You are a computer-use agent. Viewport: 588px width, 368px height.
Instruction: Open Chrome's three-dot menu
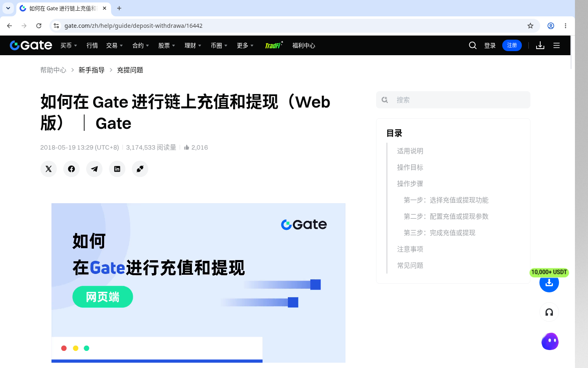tap(566, 26)
